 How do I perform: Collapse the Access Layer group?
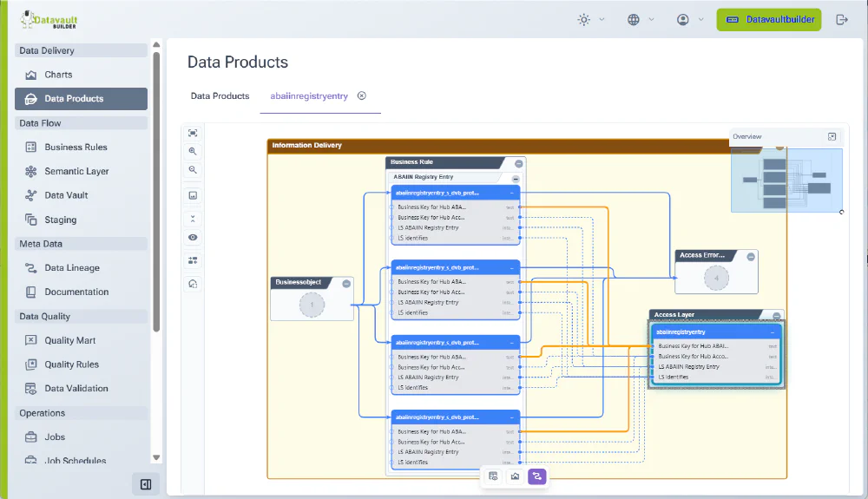(776, 316)
